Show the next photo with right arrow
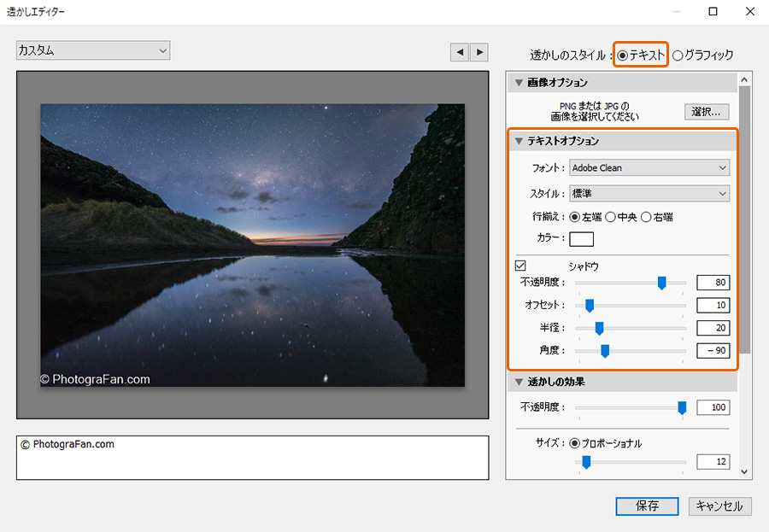 tap(479, 52)
